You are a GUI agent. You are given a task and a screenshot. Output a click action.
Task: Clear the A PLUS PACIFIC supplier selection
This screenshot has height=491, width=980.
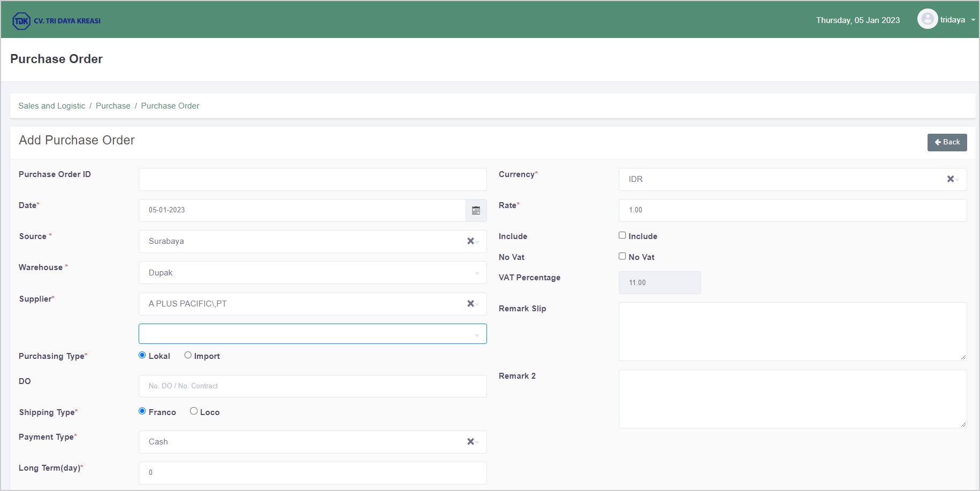[470, 304]
